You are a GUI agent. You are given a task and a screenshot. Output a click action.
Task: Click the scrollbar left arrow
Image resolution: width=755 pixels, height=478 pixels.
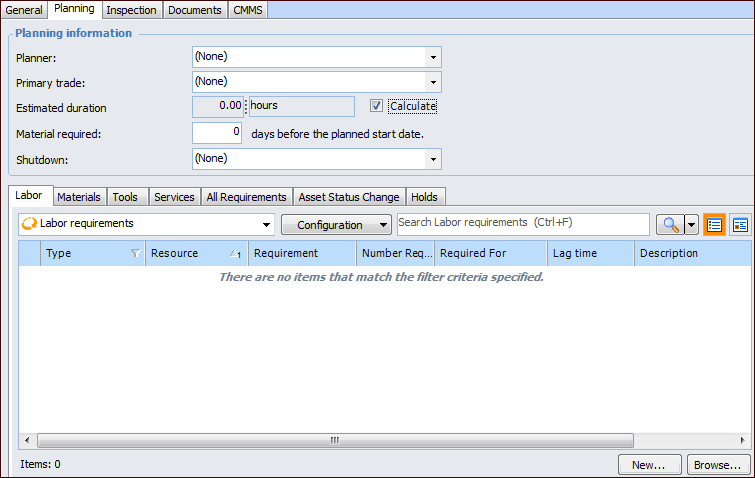(x=27, y=440)
